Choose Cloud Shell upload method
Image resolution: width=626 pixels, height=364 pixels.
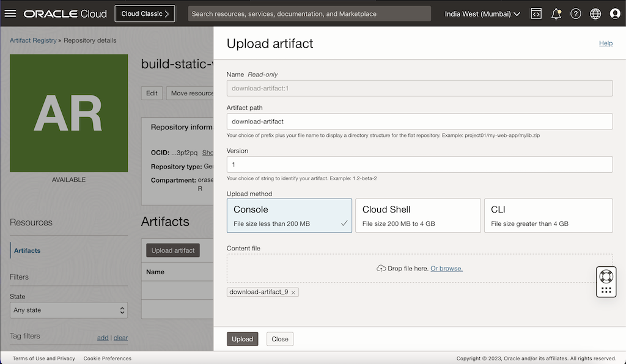point(418,215)
